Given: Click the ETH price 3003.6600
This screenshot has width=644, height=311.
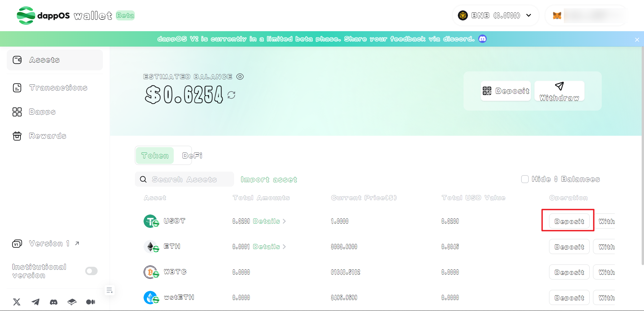Looking at the screenshot, I should 344,247.
